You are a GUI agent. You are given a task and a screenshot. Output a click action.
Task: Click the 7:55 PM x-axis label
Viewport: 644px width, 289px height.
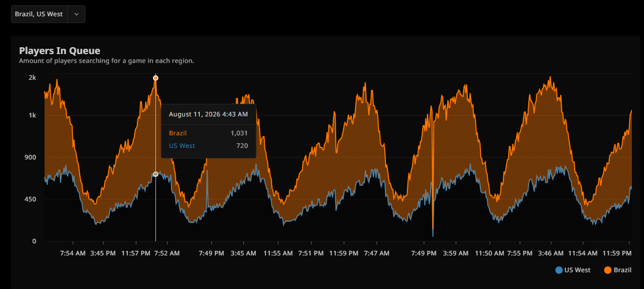(x=520, y=253)
